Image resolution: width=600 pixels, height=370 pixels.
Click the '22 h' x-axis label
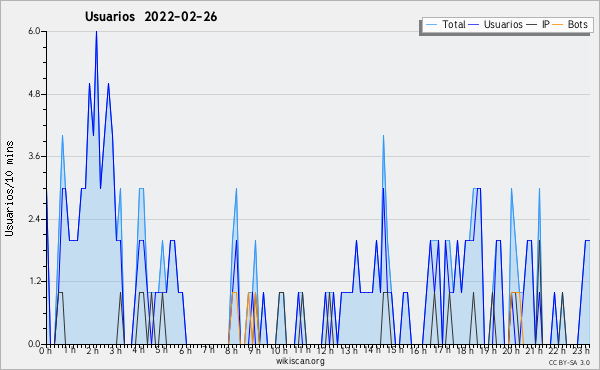click(558, 351)
